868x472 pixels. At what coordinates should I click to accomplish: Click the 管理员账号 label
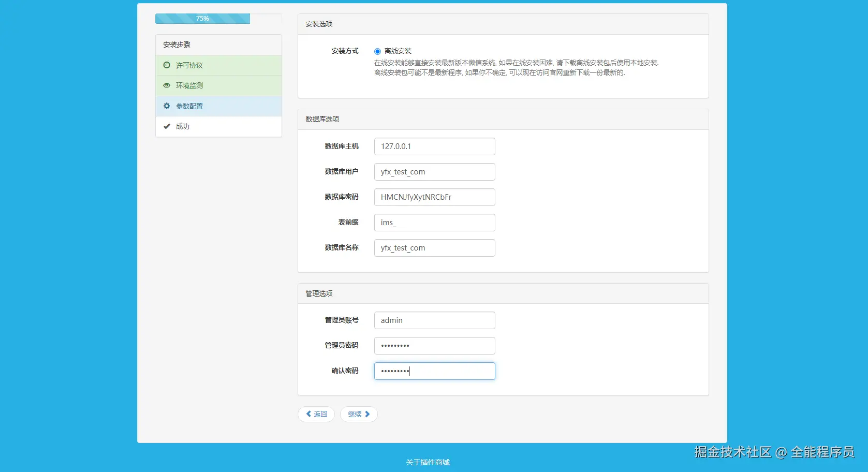click(x=342, y=320)
